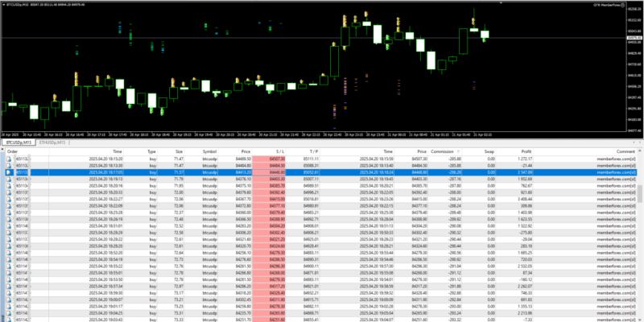Click the Comment column header
This screenshot has width=644, height=322.
pos(625,151)
